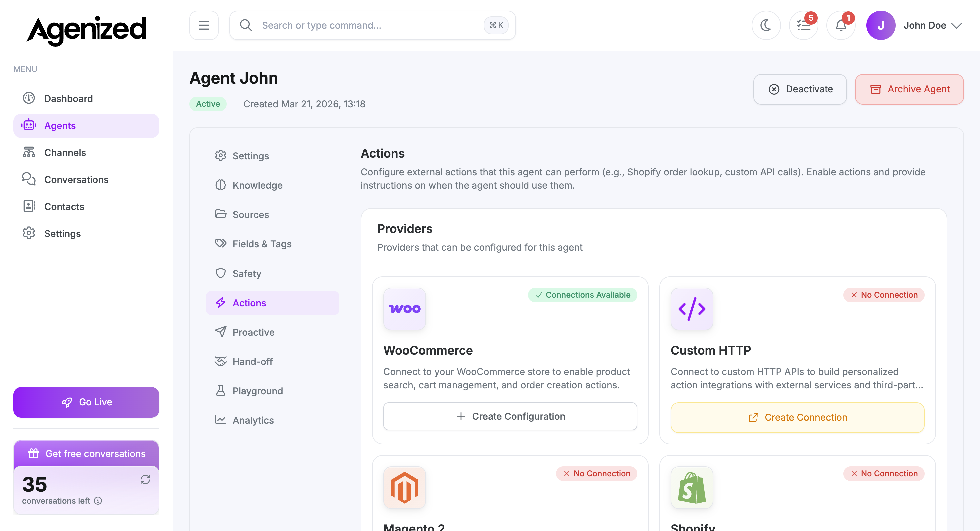Image resolution: width=980 pixels, height=531 pixels.
Task: Open the Fields & Tags tab
Action: click(272, 244)
